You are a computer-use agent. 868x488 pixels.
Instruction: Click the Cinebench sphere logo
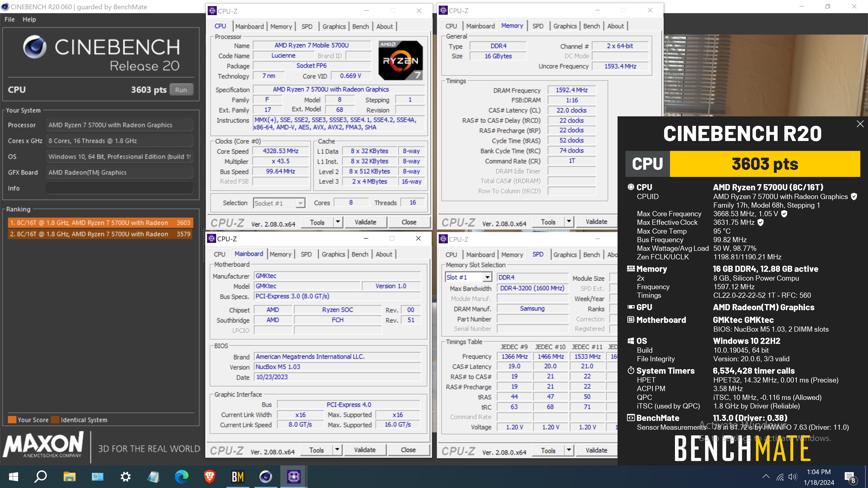point(35,47)
